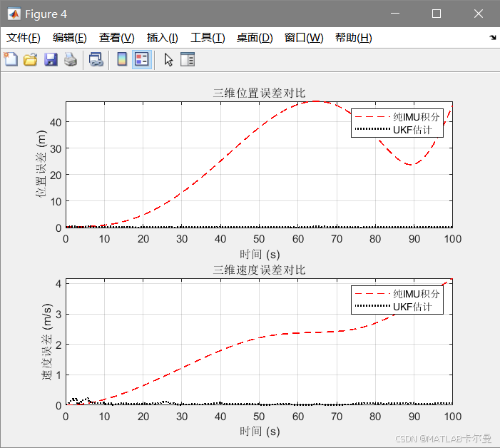
Task: Maximize the Figure 4 window
Action: pyautogui.click(x=437, y=14)
